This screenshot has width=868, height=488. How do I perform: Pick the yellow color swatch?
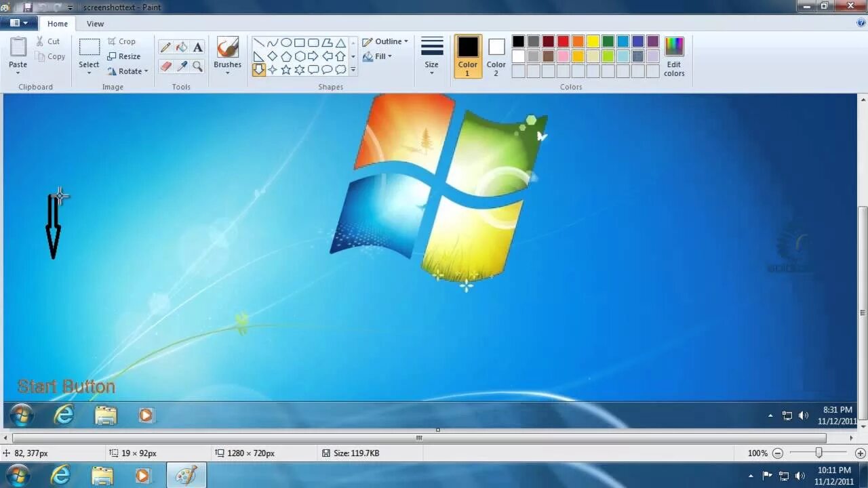pos(593,42)
